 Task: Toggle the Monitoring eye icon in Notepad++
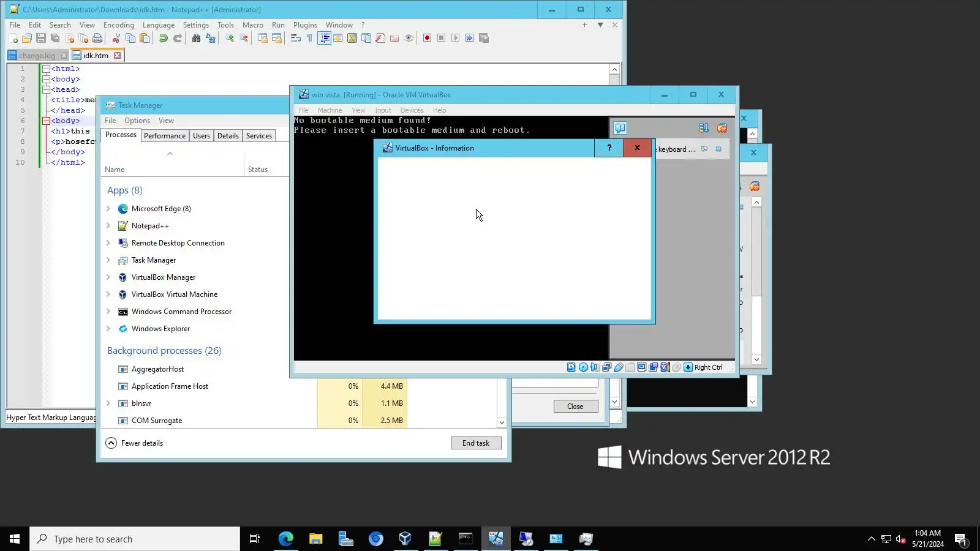(409, 38)
